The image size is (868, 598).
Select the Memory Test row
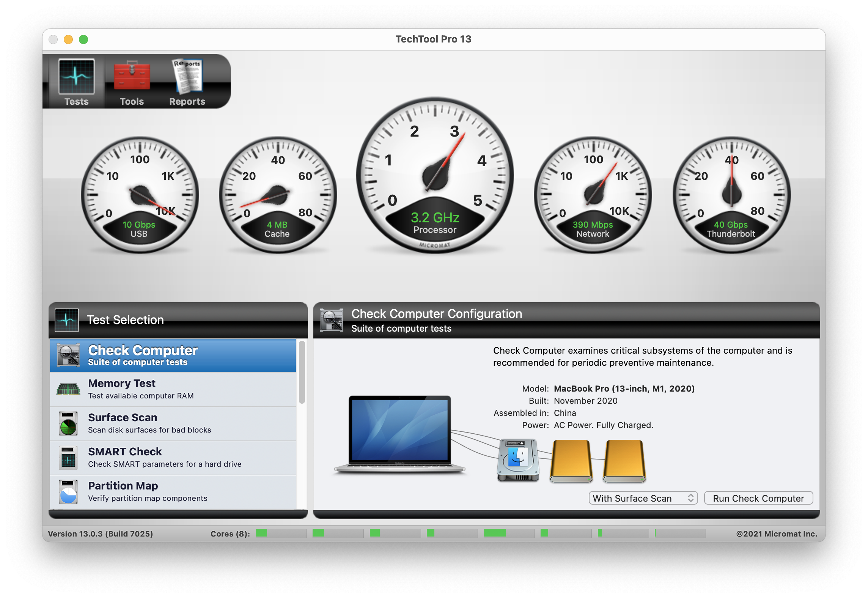(x=173, y=389)
